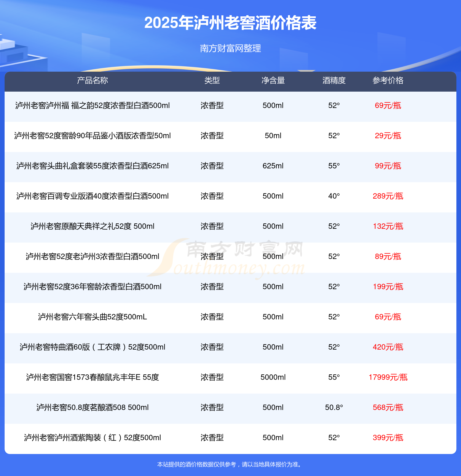
Task: Click "55°" in the 国窖1573 row
Action: 334,377
